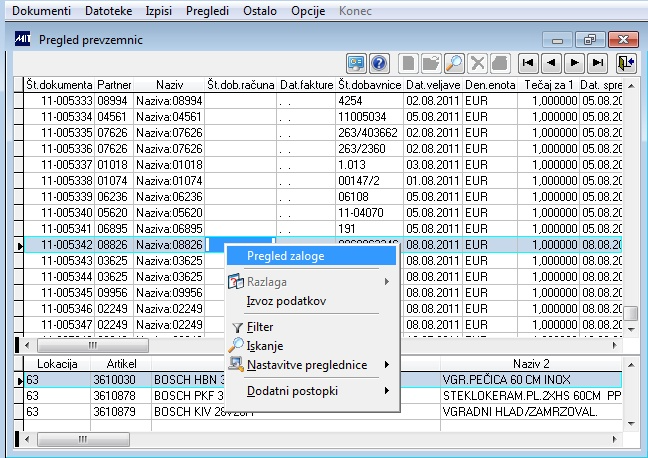
Task: Choose Izvoz podatkov from context menu
Action: coord(286,301)
